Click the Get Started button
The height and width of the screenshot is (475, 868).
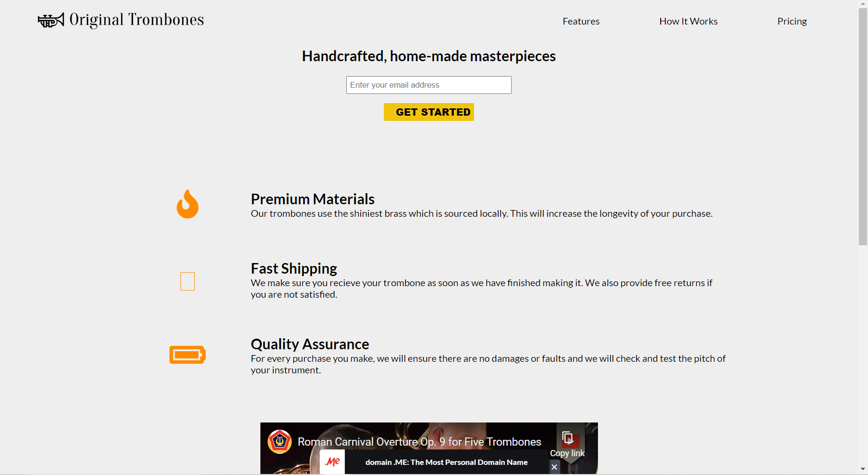point(429,112)
